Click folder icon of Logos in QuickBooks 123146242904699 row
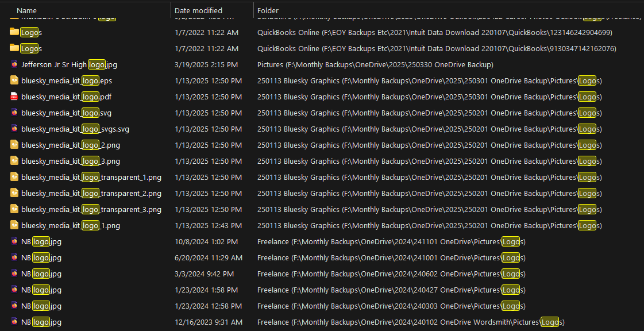This screenshot has height=331, width=644. point(14,32)
